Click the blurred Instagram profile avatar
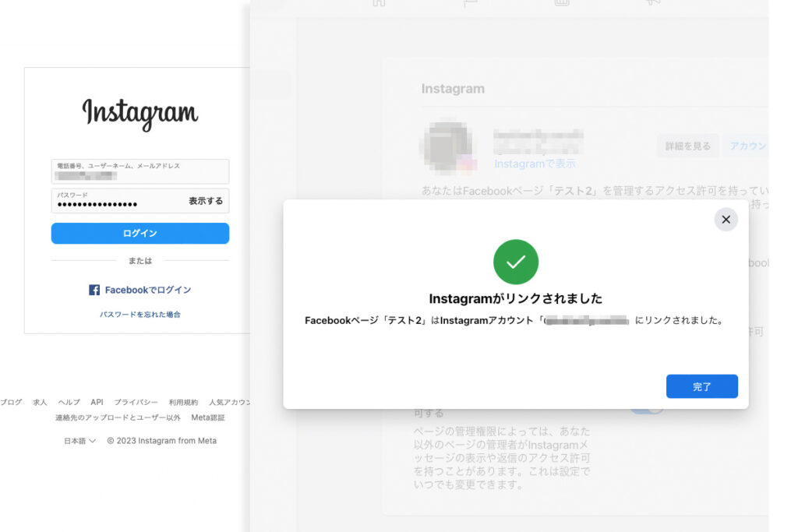This screenshot has height=532, width=798. [448, 146]
